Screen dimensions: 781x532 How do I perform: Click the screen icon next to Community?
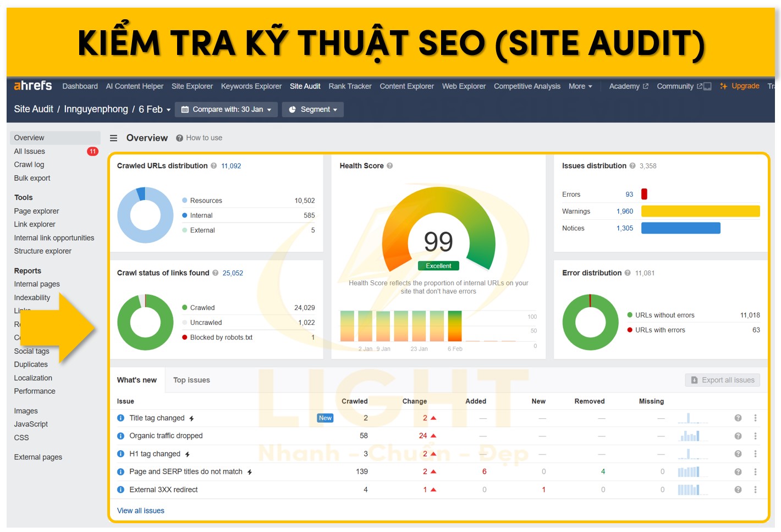708,86
